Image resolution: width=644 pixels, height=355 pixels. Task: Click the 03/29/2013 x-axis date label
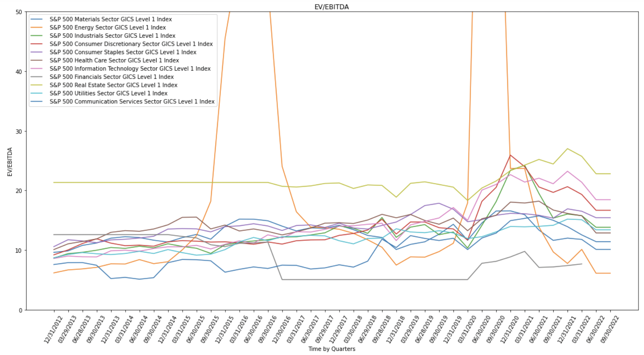pyautogui.click(x=67, y=329)
